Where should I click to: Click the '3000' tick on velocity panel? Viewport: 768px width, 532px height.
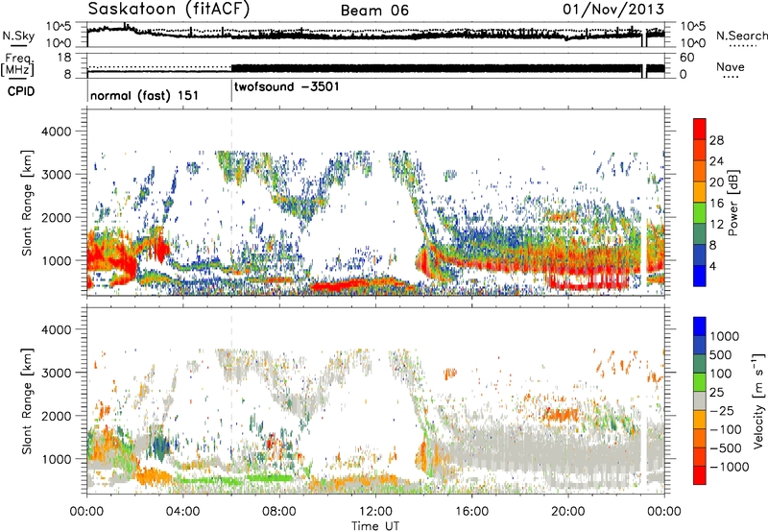coord(56,373)
